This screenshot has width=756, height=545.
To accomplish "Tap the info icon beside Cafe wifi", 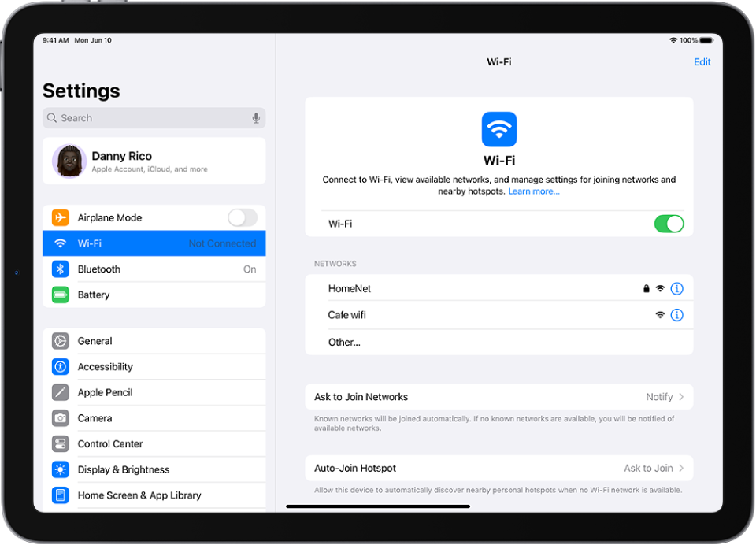I will 676,314.
